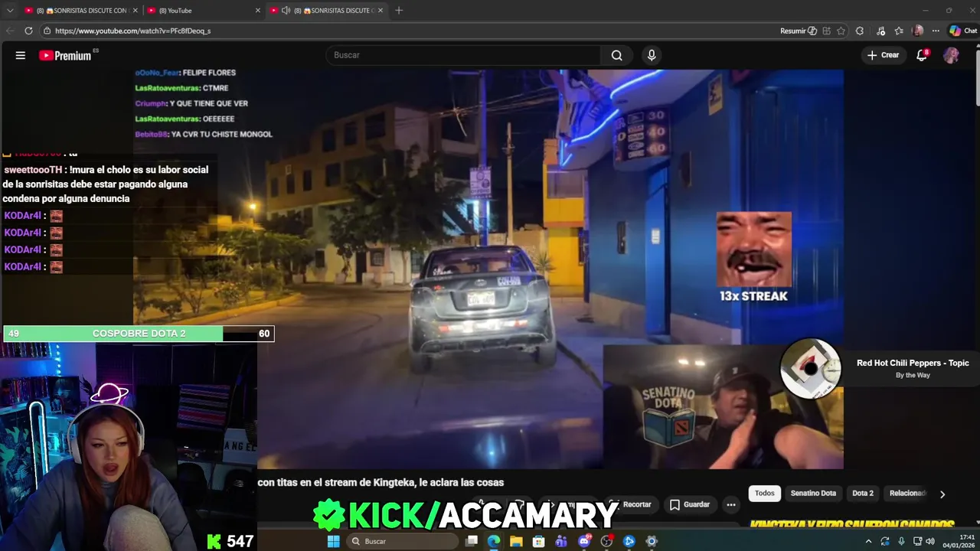Go back with the browser back arrow
The image size is (980, 551).
coord(10,31)
